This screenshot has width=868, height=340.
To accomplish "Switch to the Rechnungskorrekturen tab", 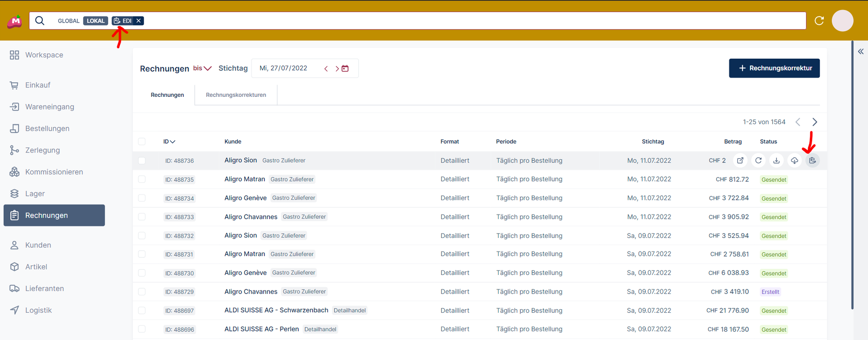I will click(x=236, y=95).
